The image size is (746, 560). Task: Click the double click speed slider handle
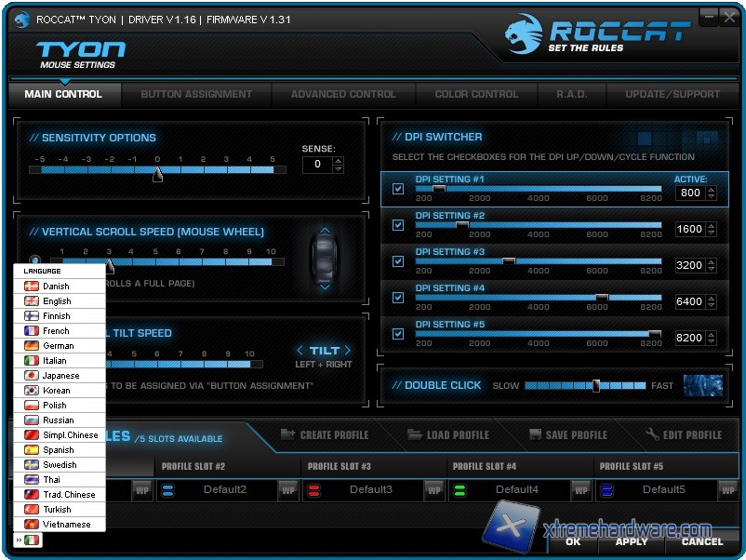tap(596, 385)
